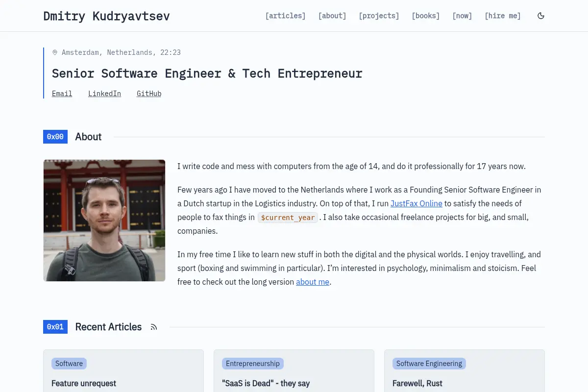Open the '"SaaS is Dead" - they say' article
This screenshot has width=588, height=392.
tap(266, 383)
